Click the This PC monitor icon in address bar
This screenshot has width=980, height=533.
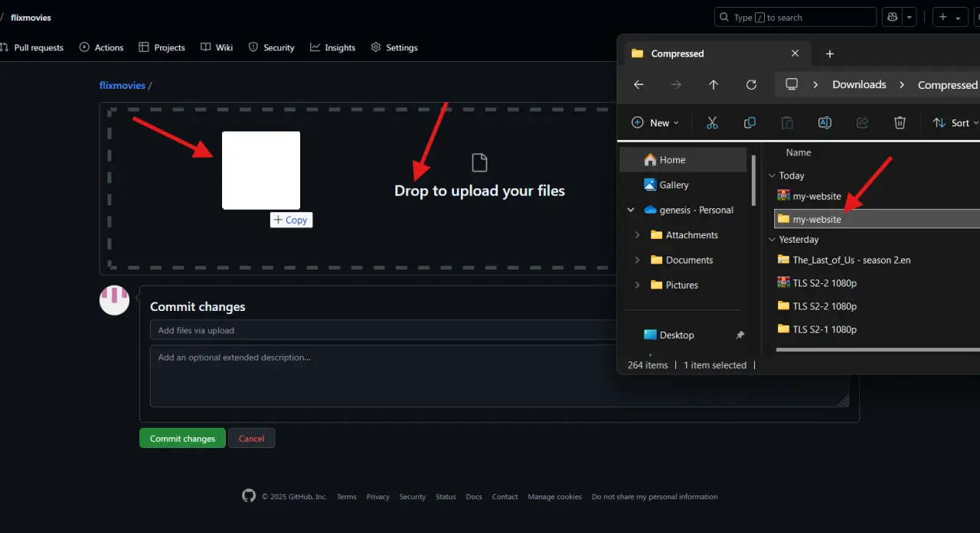tap(792, 84)
